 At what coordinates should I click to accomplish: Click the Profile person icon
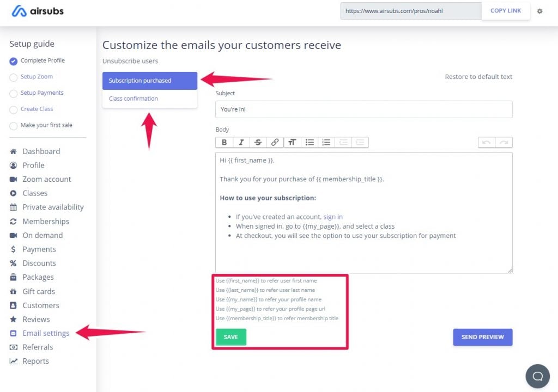(x=13, y=166)
